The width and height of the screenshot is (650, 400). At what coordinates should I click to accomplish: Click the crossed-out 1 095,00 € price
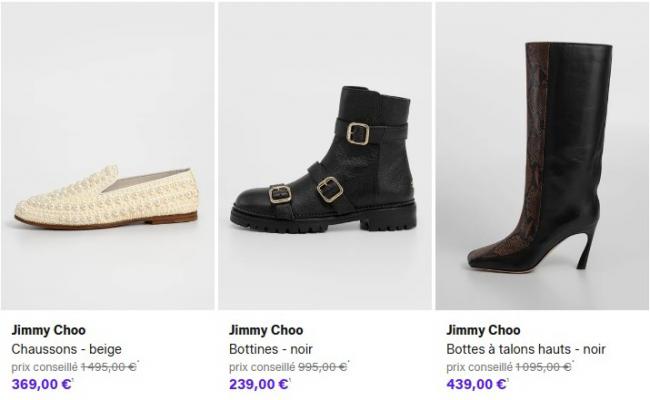tap(543, 367)
